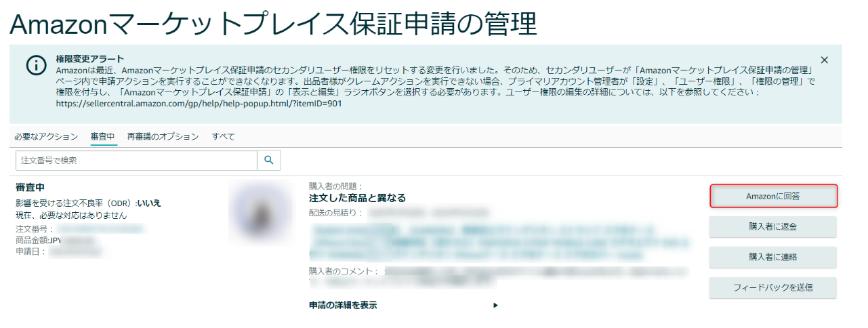This screenshot has width=868, height=328.
Task: Click the info icon in the alert banner
Action: tap(36, 64)
